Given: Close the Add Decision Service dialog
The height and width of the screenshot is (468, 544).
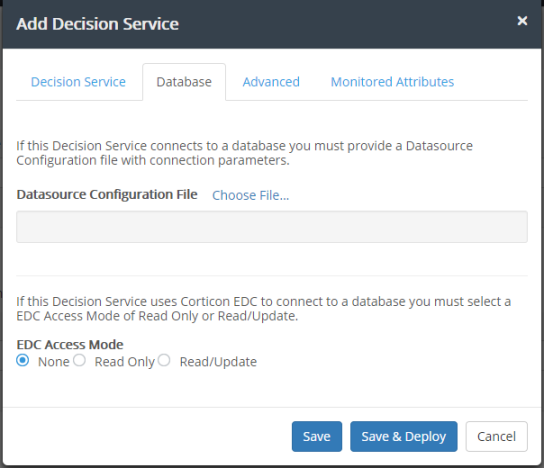Looking at the screenshot, I should (522, 21).
